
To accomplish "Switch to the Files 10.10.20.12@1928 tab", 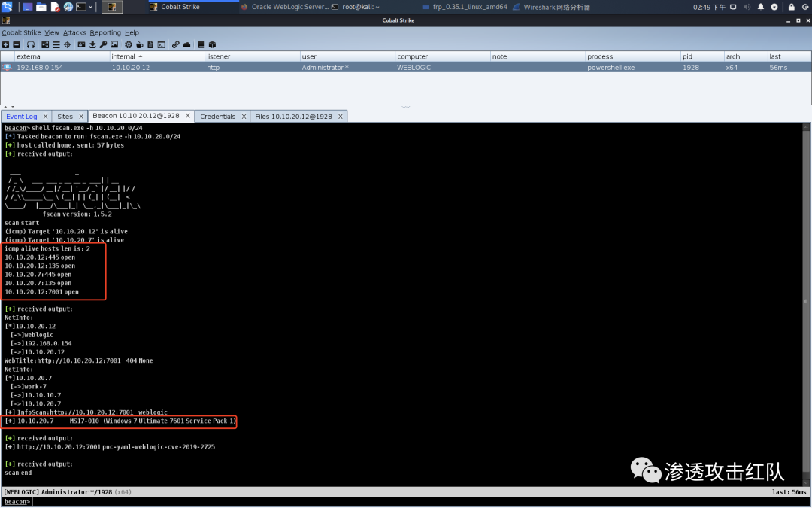I will pos(293,117).
